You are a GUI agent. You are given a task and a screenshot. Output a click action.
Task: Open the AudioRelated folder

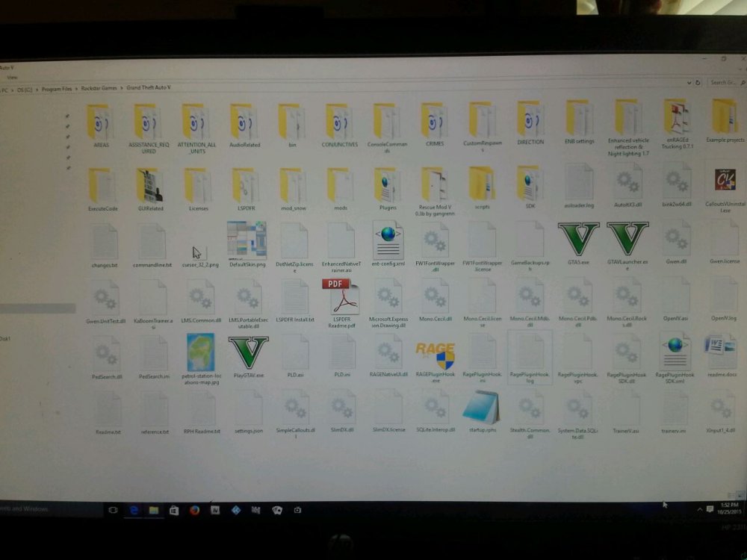coord(244,125)
